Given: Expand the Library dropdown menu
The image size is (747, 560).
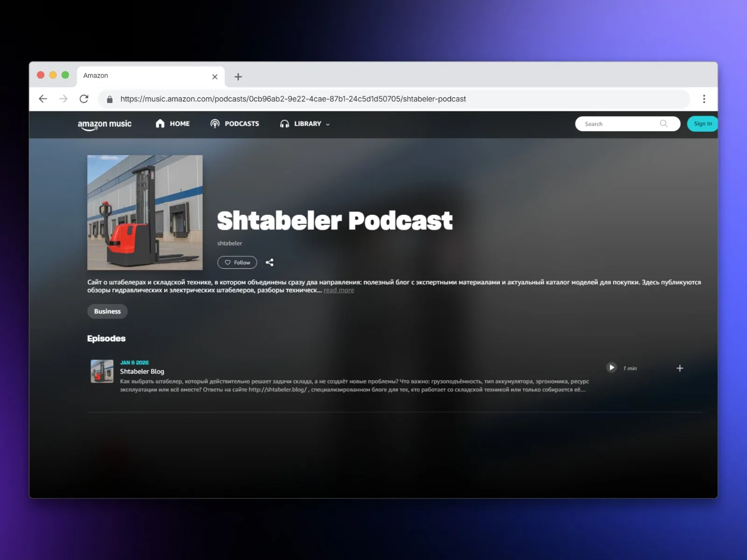Looking at the screenshot, I should (x=305, y=124).
